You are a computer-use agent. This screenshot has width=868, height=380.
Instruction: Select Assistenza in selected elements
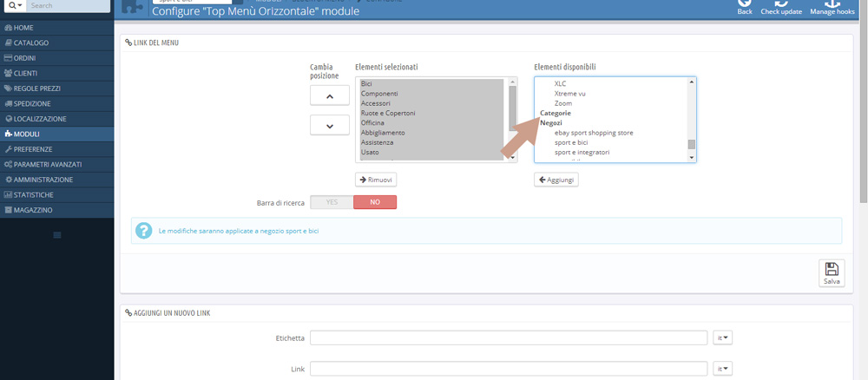pos(431,142)
